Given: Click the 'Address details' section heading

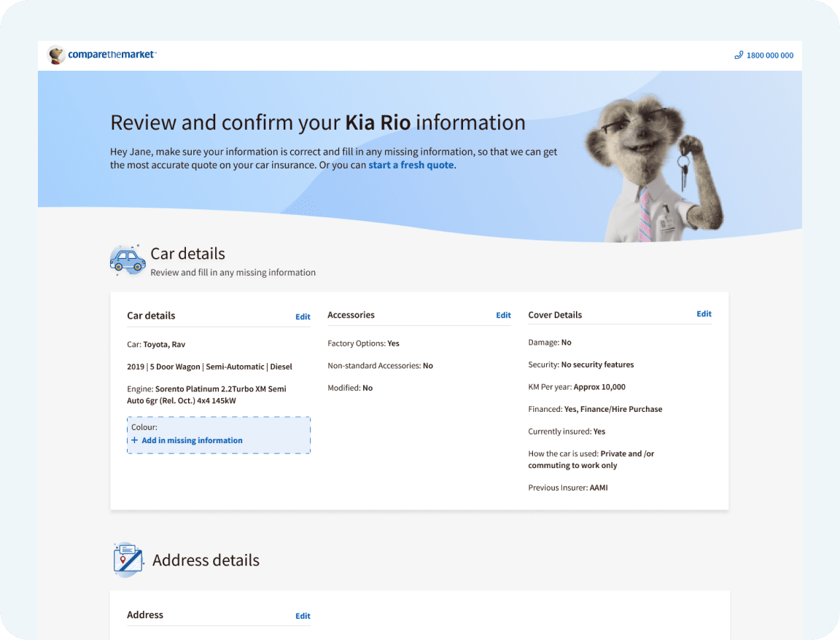Looking at the screenshot, I should pos(206,561).
